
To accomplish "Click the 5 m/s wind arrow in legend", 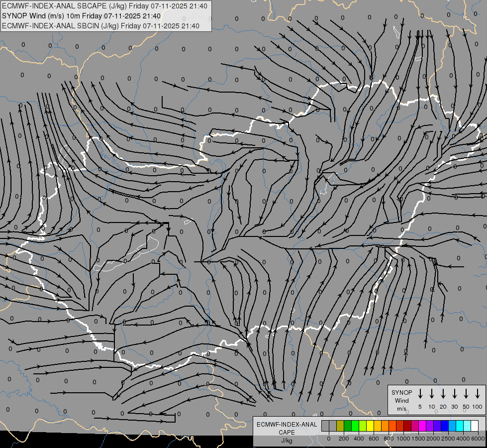I will [420, 394].
